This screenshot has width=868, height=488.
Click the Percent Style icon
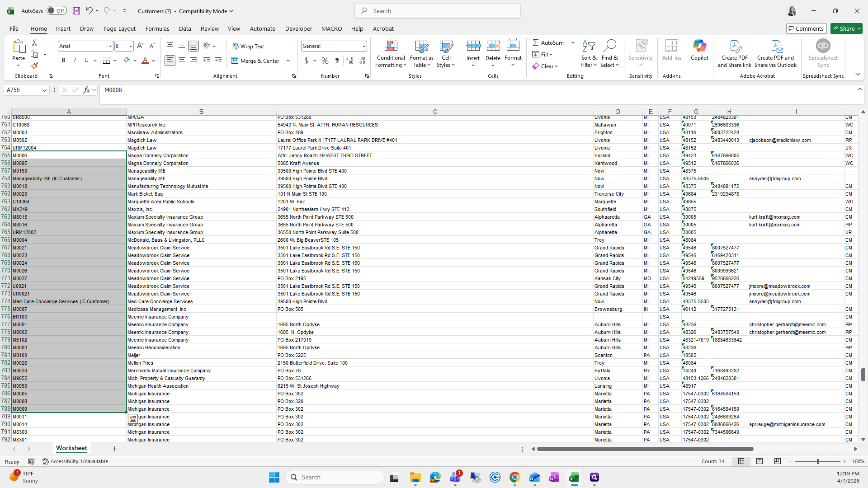pyautogui.click(x=325, y=61)
